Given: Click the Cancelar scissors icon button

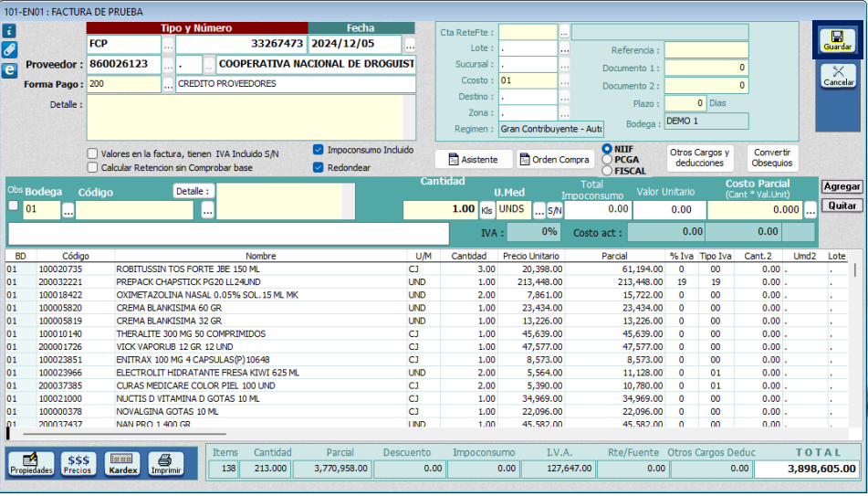Looking at the screenshot, I should (838, 76).
